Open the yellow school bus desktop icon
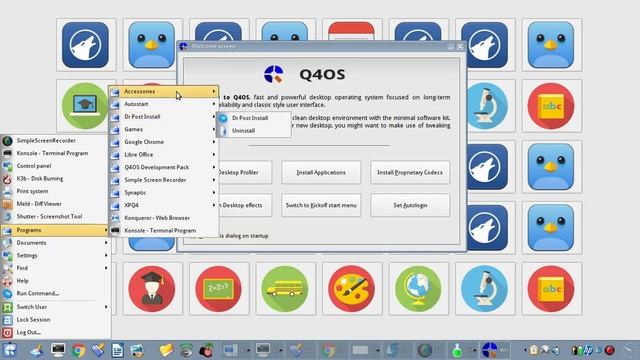The image size is (640, 360). [285, 289]
